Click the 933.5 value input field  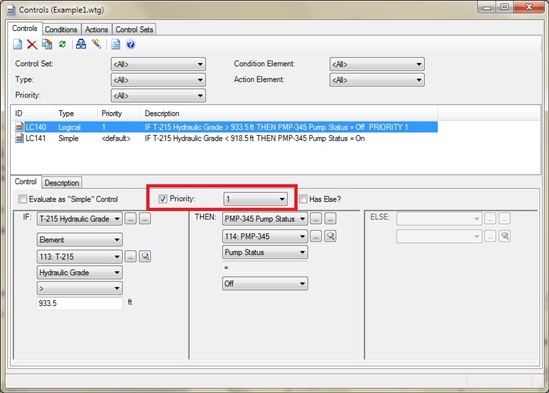[x=79, y=303]
